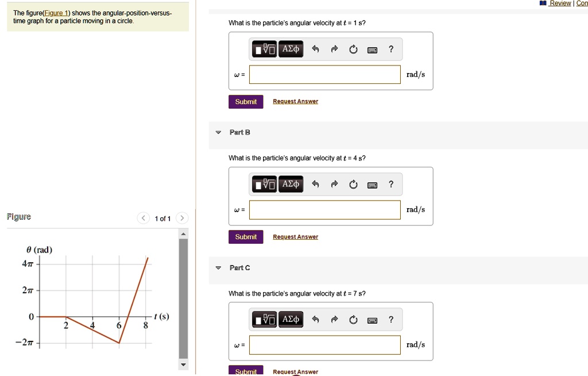Show keyboard shortcuts for t = 1 s answer
The image size is (588, 376).
373,50
